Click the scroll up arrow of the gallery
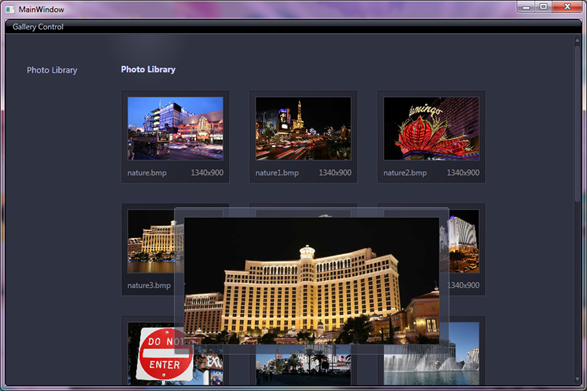Screen dimensions: 587x391 point(577,40)
